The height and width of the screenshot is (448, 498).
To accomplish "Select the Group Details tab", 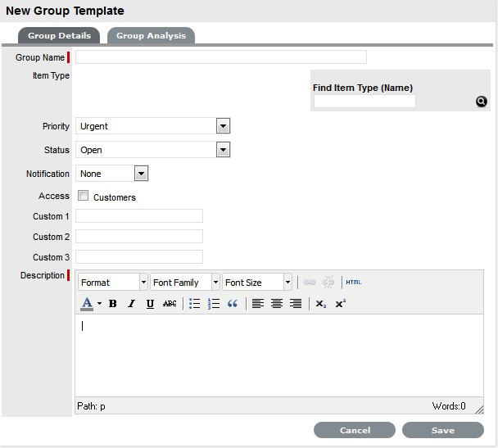I will [59, 36].
